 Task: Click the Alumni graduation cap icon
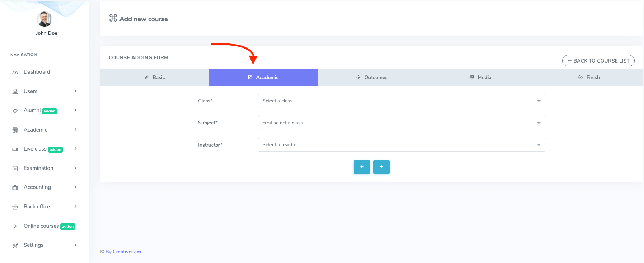[x=15, y=111]
